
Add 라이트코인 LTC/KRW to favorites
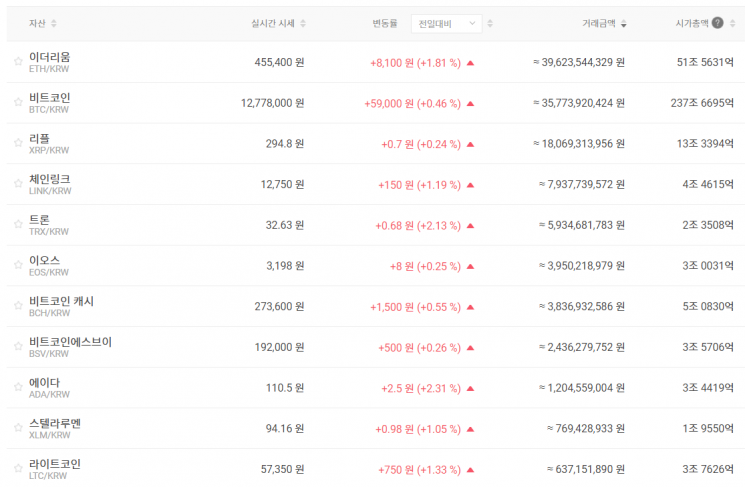[18, 468]
